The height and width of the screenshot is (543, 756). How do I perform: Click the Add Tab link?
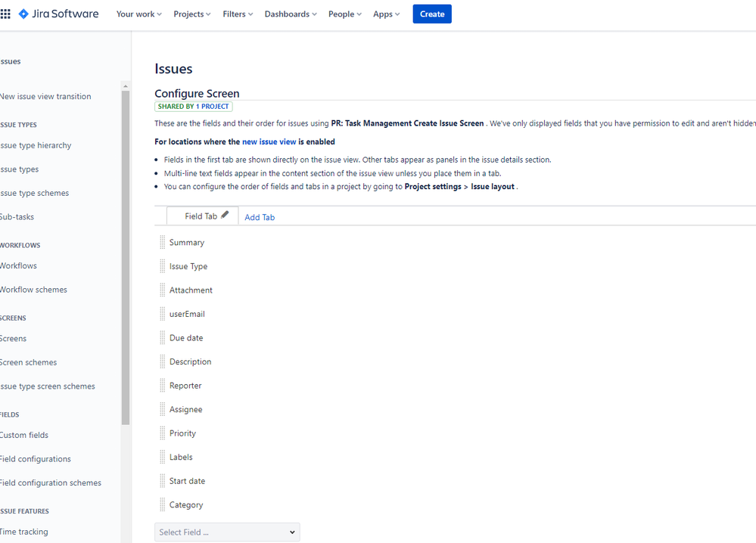pyautogui.click(x=260, y=217)
